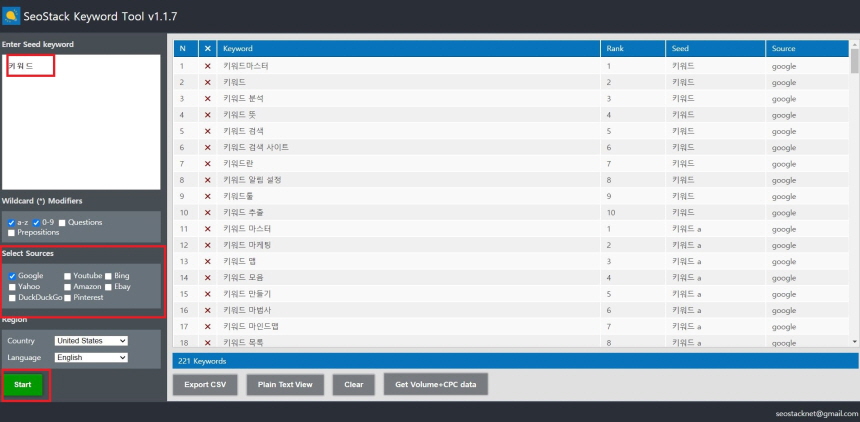
Task: Select the '키워드 분석' keyword cell
Action: 409,99
